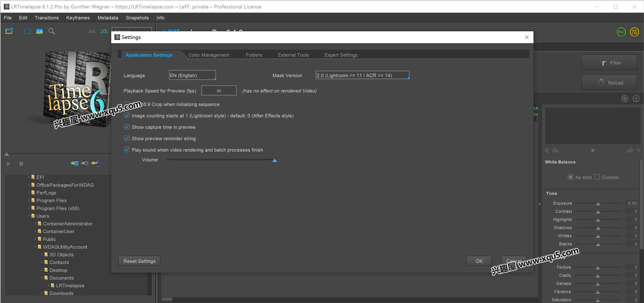
Task: Click the gray arrow ring export icon
Action: tap(85, 163)
